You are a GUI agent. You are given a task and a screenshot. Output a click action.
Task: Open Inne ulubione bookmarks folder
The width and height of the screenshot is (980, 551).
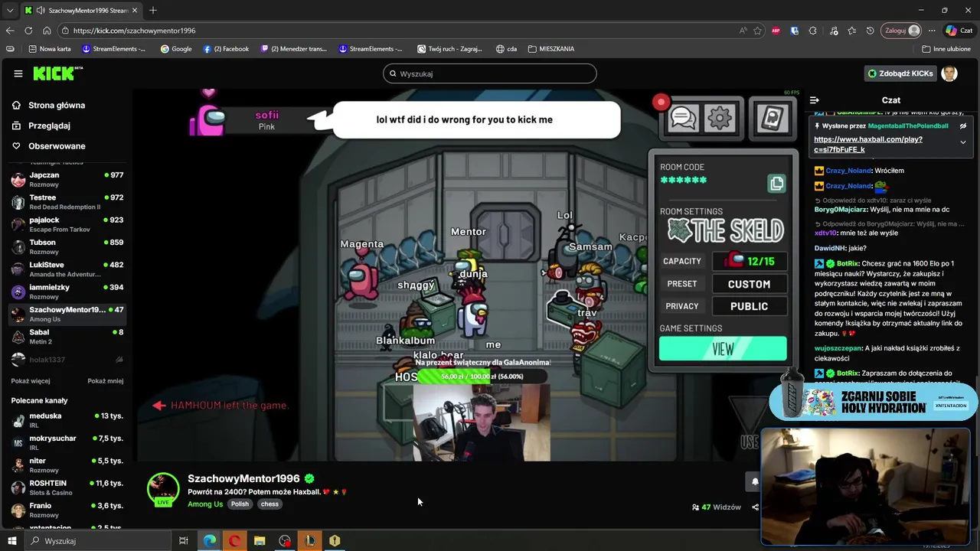[x=947, y=49]
